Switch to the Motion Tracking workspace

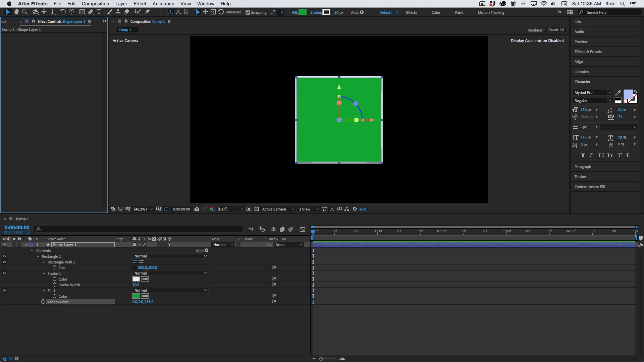click(491, 12)
